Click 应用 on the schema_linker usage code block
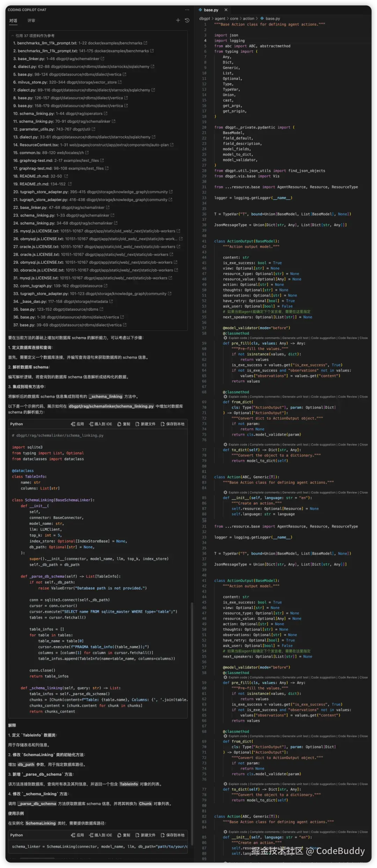Screen dimensions: 377x868 pos(77,835)
